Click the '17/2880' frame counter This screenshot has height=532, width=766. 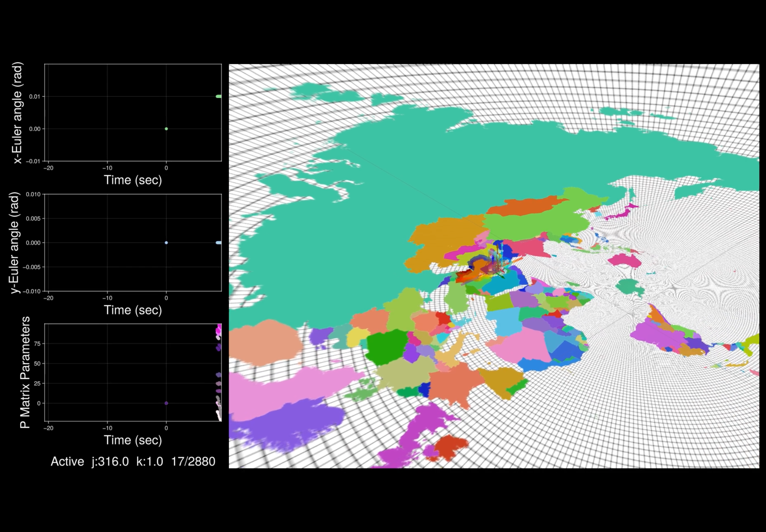193,461
